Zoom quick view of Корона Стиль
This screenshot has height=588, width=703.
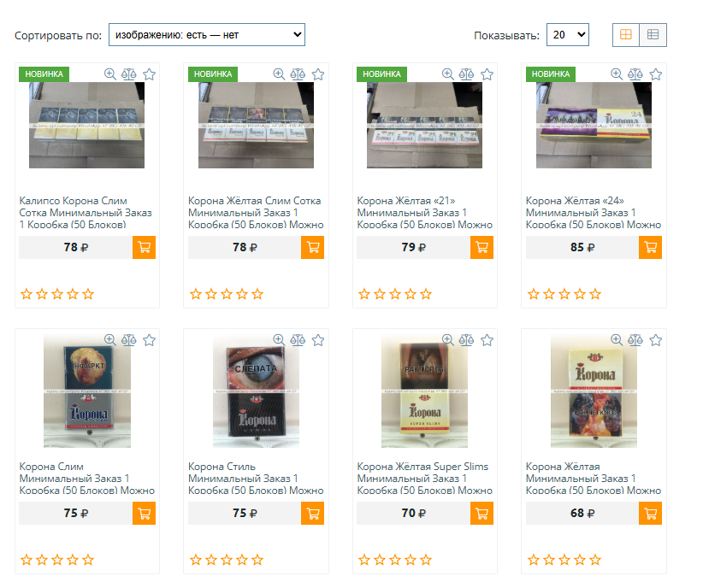pos(279,340)
